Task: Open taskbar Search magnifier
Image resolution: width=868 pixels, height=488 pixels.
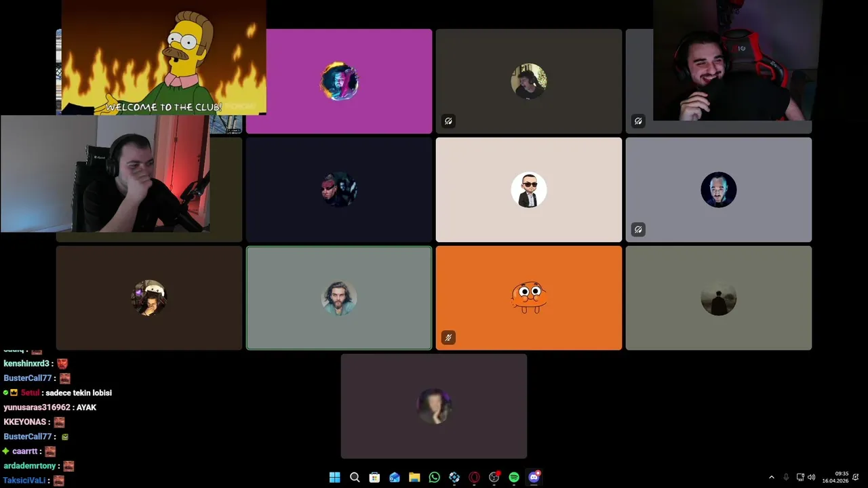Action: click(355, 477)
